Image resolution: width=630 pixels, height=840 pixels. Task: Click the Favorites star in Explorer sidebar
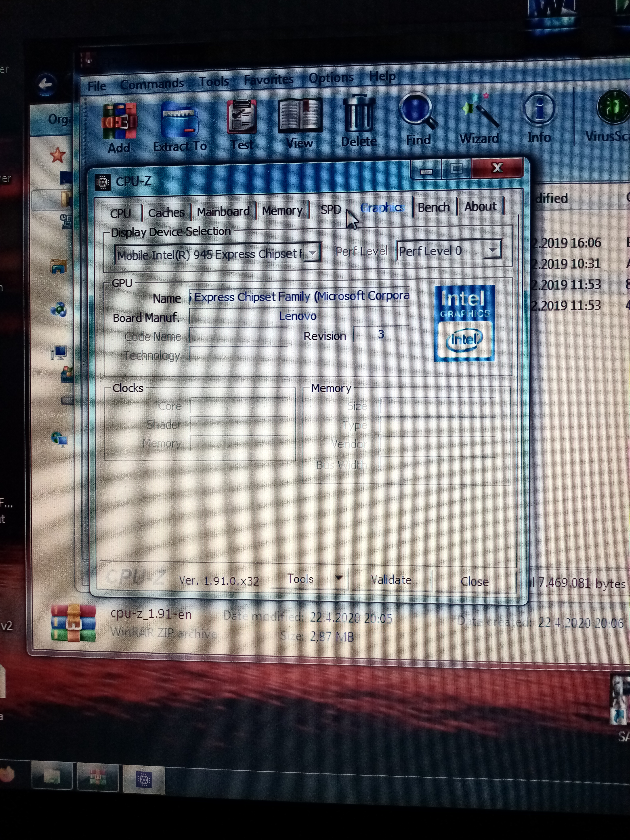tap(58, 155)
